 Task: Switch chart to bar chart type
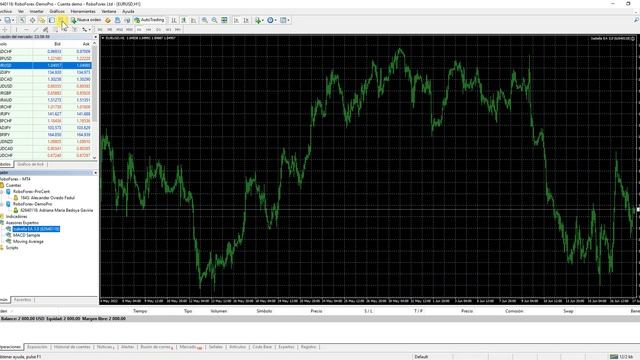click(174, 20)
